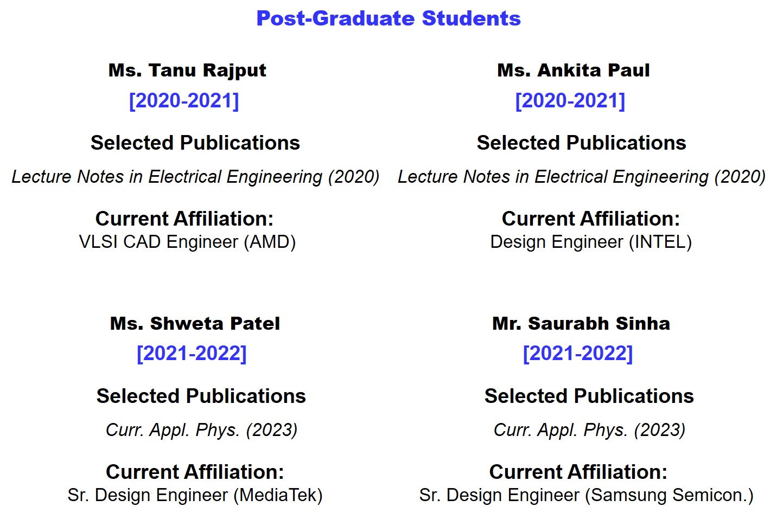Viewport: 777px width, 532px height.
Task: Open Shweta Patel's Curr. Appl. Phys. publication
Action: coord(201,430)
